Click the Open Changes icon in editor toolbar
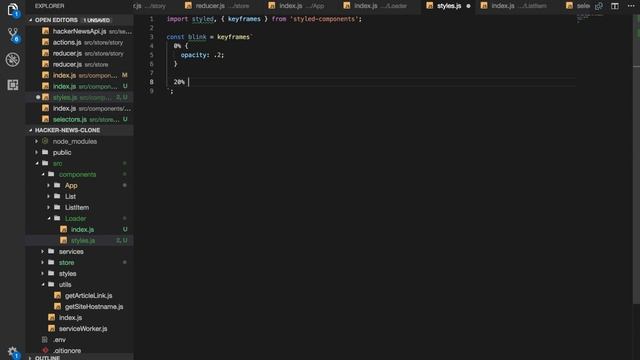This screenshot has height=360, width=640. coord(599,6)
